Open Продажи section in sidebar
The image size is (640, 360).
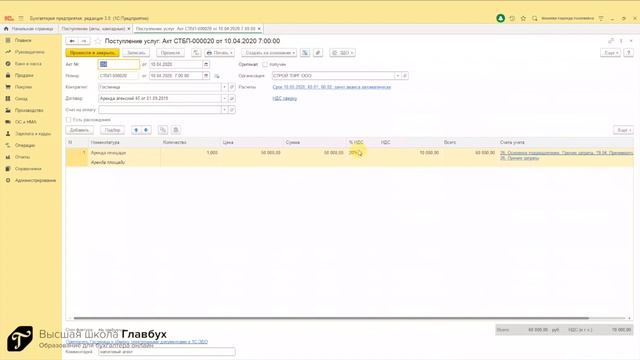24,75
